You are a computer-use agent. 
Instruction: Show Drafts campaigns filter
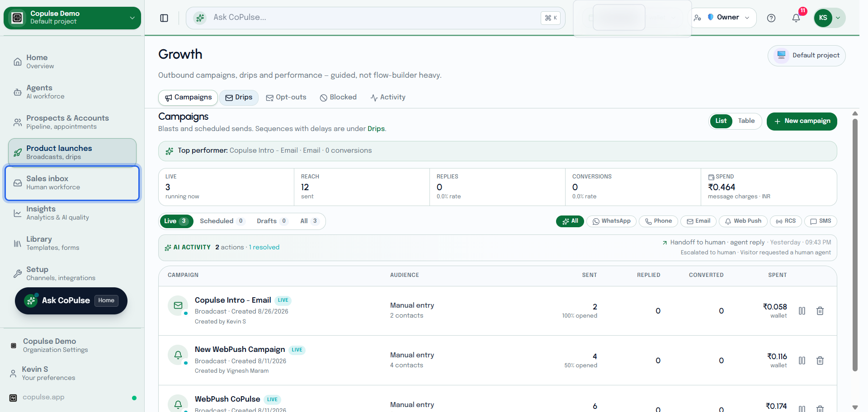click(x=272, y=221)
